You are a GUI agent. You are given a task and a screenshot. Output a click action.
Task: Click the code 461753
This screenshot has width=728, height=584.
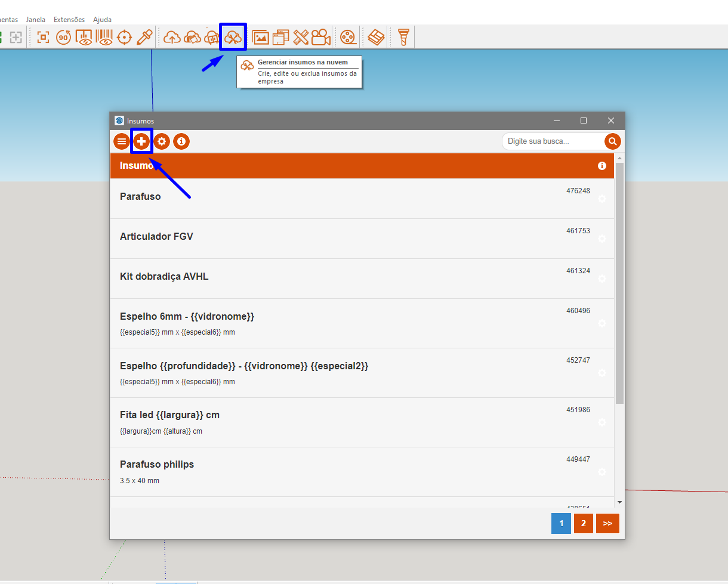(x=578, y=231)
